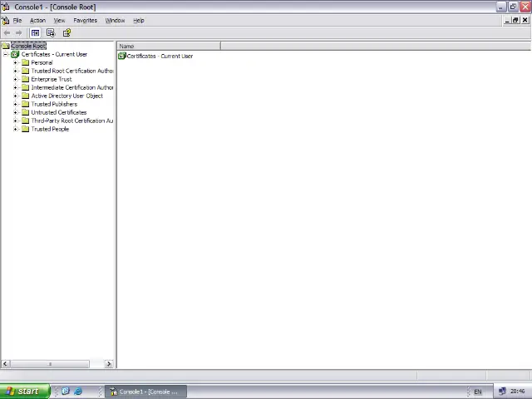Minimize the inner Console Root child window

(x=507, y=20)
